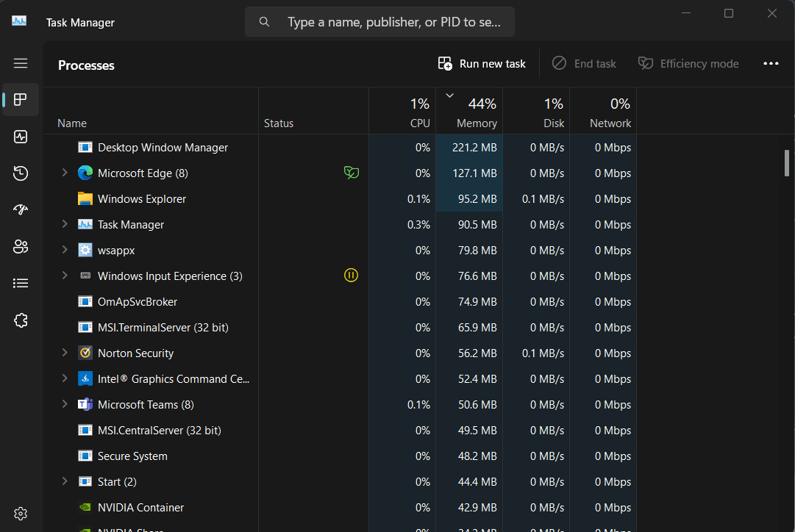
Task: Click the vertical scrollbar thumb
Action: 786,163
